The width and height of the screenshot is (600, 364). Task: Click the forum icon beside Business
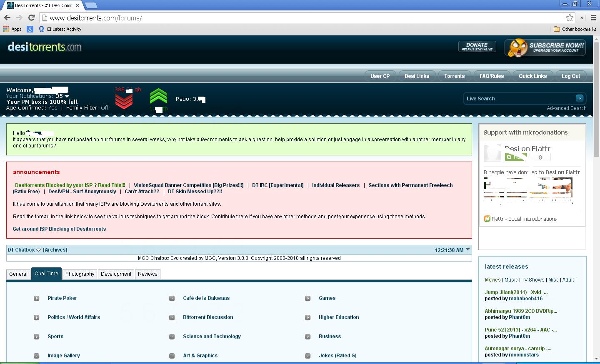[307, 337]
